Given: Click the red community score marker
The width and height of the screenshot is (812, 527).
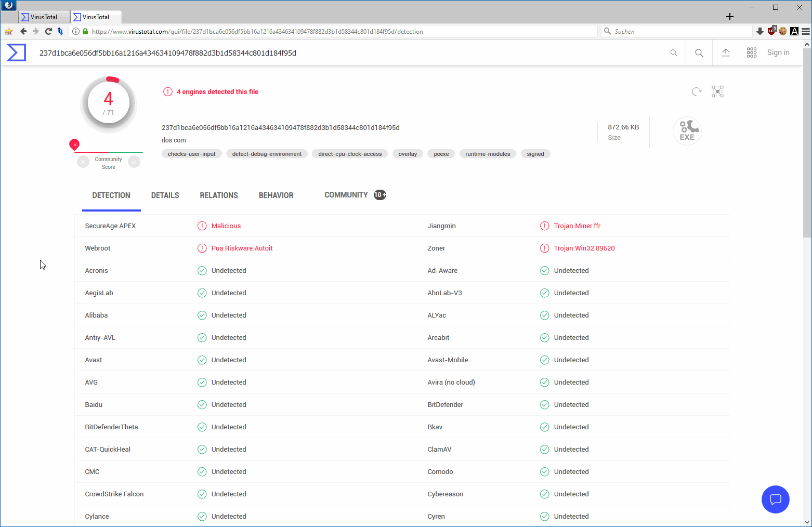Looking at the screenshot, I should point(74,144).
